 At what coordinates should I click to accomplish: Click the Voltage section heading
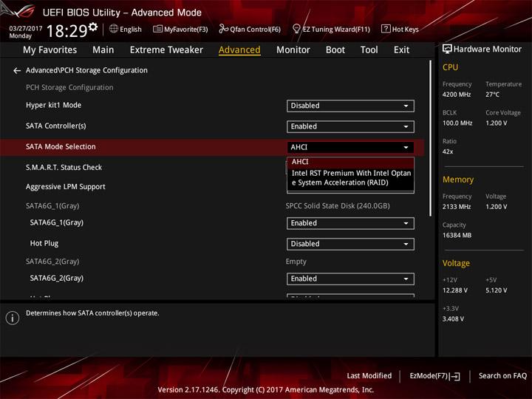[x=456, y=263]
